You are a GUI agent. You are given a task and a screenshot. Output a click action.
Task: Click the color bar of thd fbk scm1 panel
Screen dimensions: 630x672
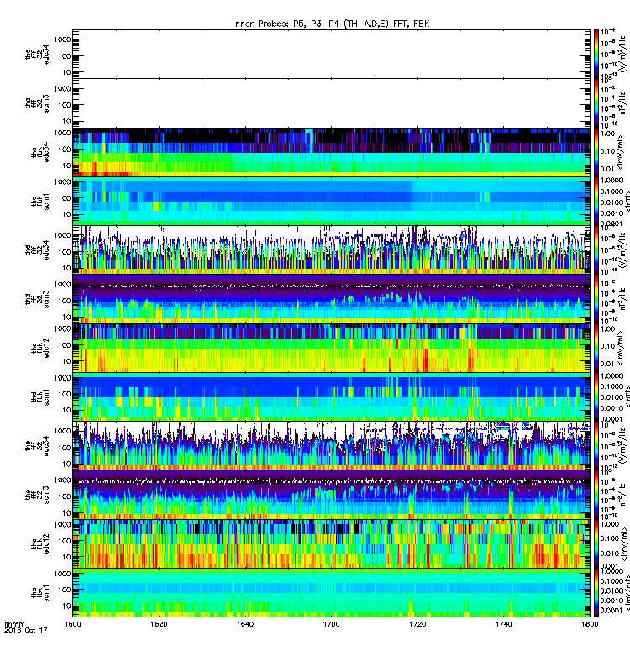(x=596, y=396)
